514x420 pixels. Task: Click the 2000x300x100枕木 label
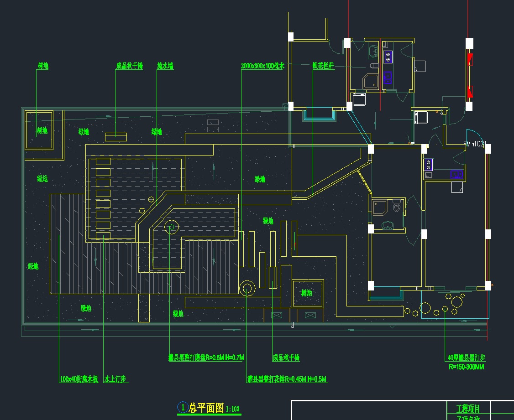[x=262, y=66]
